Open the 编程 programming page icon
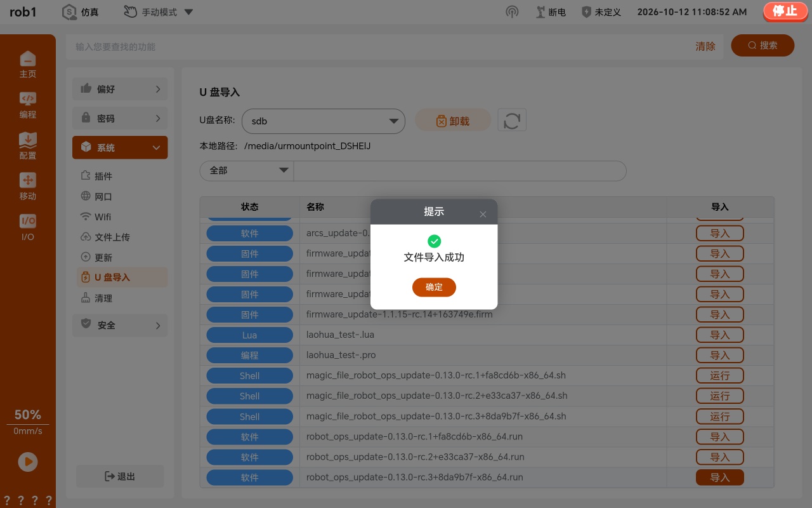 [x=28, y=105]
